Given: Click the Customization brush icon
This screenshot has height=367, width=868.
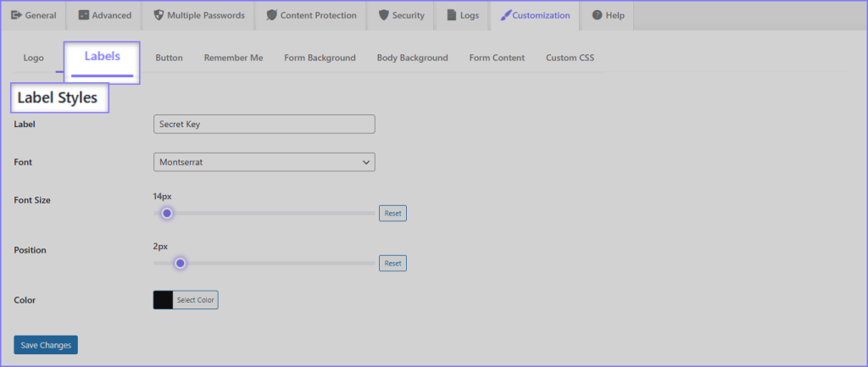Looking at the screenshot, I should pyautogui.click(x=506, y=15).
